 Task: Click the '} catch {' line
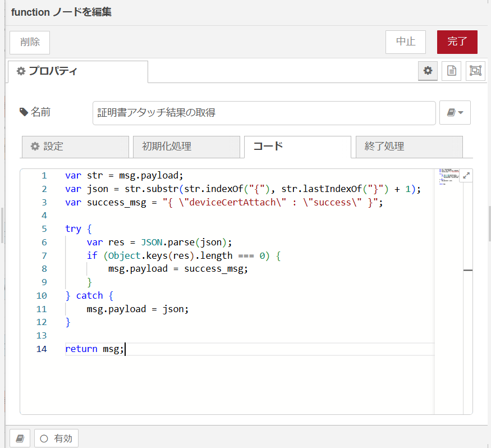click(89, 296)
